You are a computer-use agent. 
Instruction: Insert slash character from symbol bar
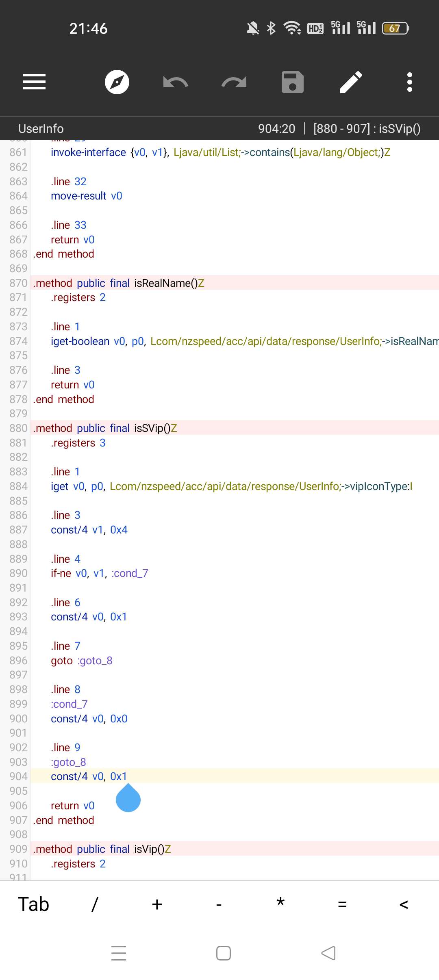[x=95, y=904]
